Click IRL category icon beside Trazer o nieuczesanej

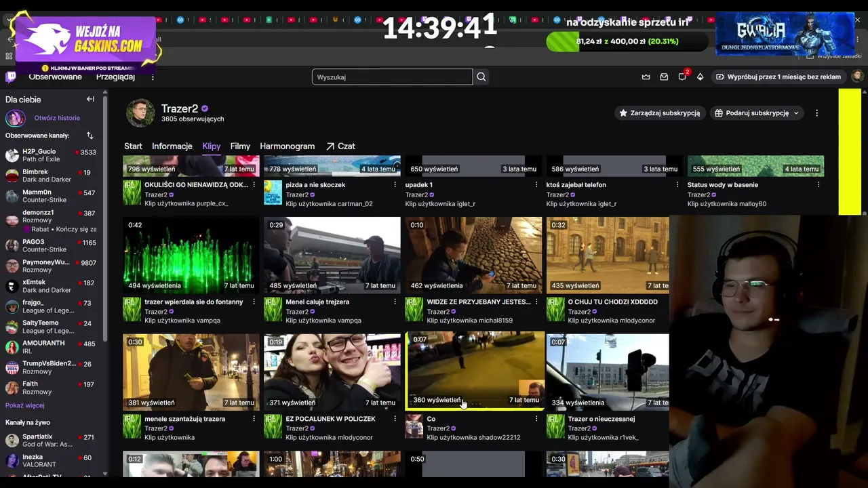coord(555,426)
